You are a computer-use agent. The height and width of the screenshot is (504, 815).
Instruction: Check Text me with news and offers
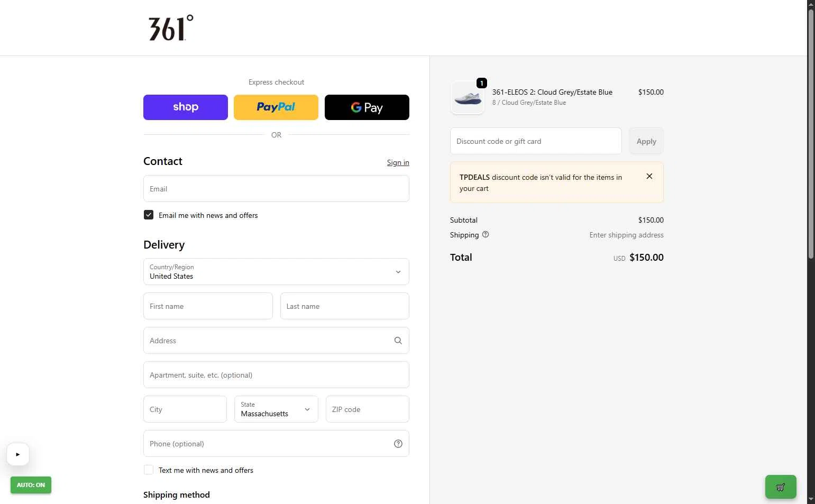[149, 470]
